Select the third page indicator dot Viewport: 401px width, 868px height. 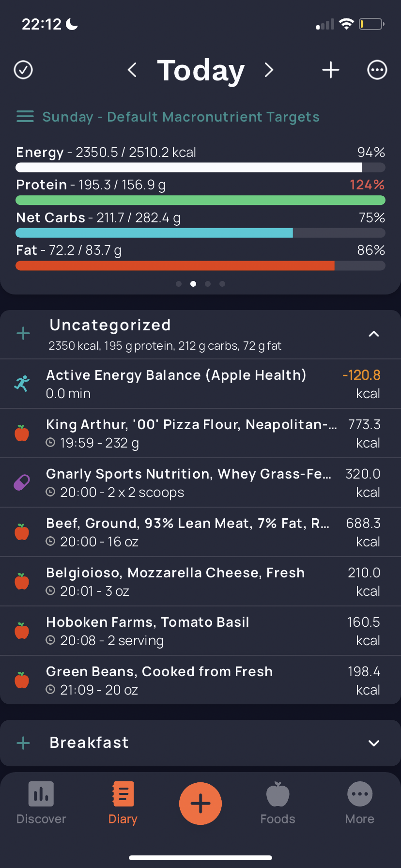coord(208,284)
